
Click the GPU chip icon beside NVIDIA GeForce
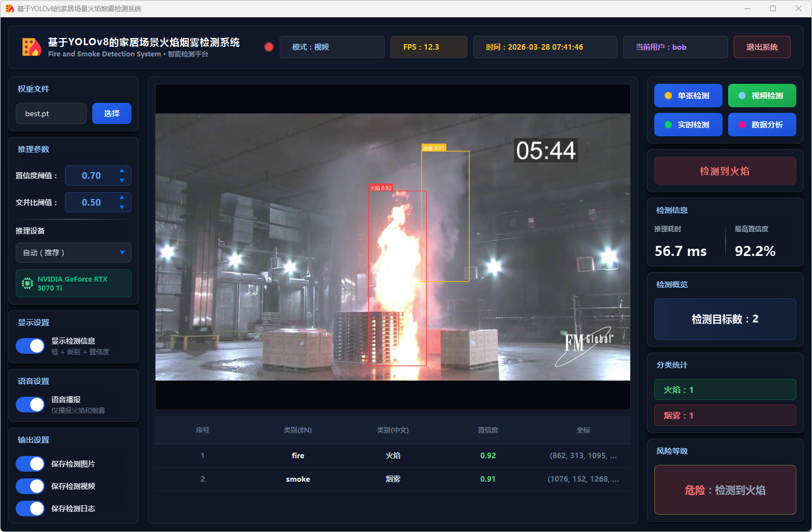pos(27,283)
